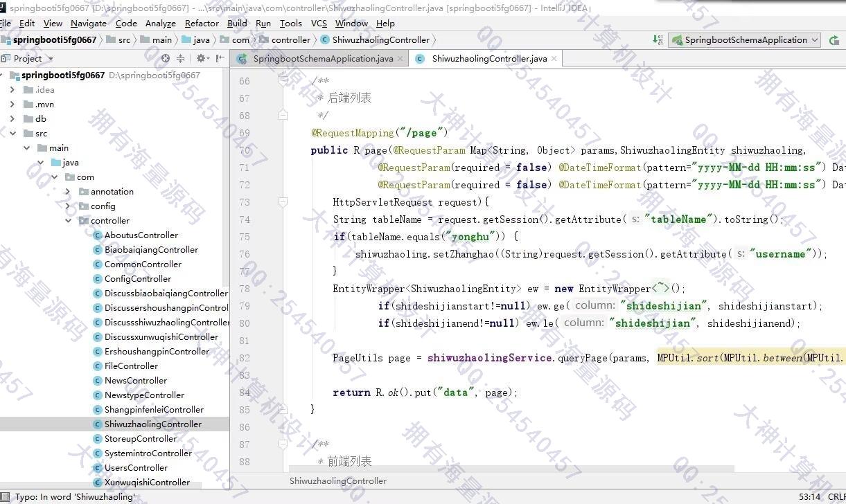Open the Tools menu

coord(291,23)
